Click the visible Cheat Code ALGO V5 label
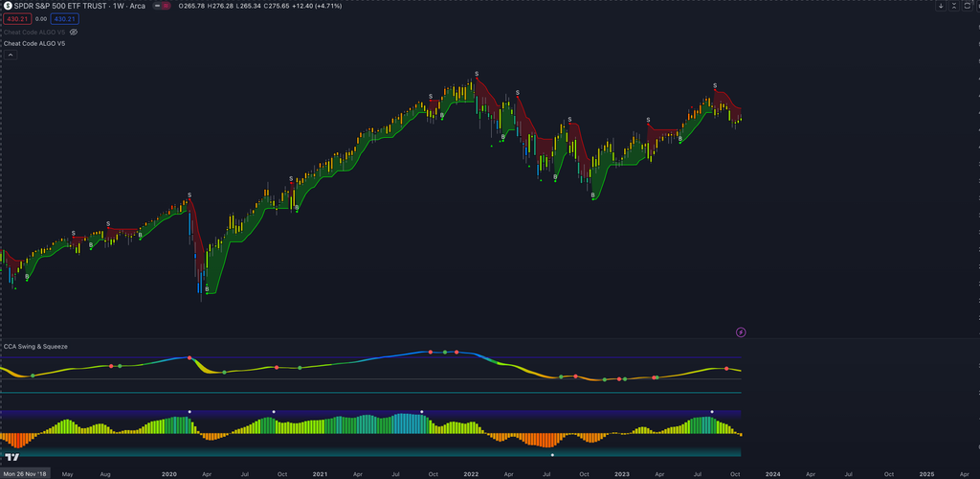This screenshot has width=980, height=479. [x=34, y=43]
